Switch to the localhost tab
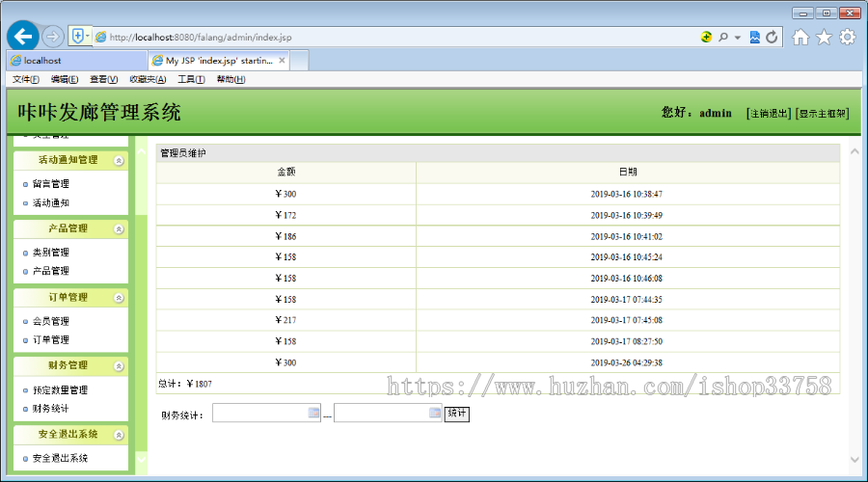The image size is (868, 482). click(x=77, y=61)
